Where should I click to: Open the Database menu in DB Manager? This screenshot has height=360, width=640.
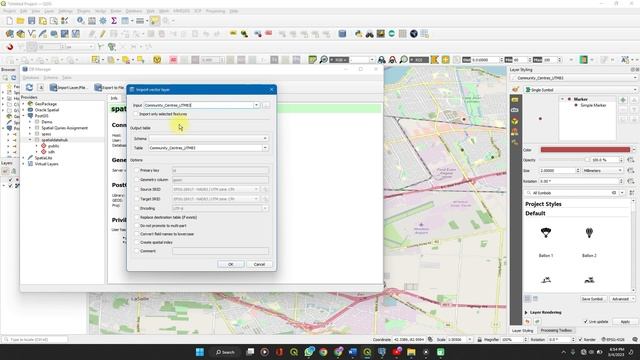pyautogui.click(x=31, y=78)
